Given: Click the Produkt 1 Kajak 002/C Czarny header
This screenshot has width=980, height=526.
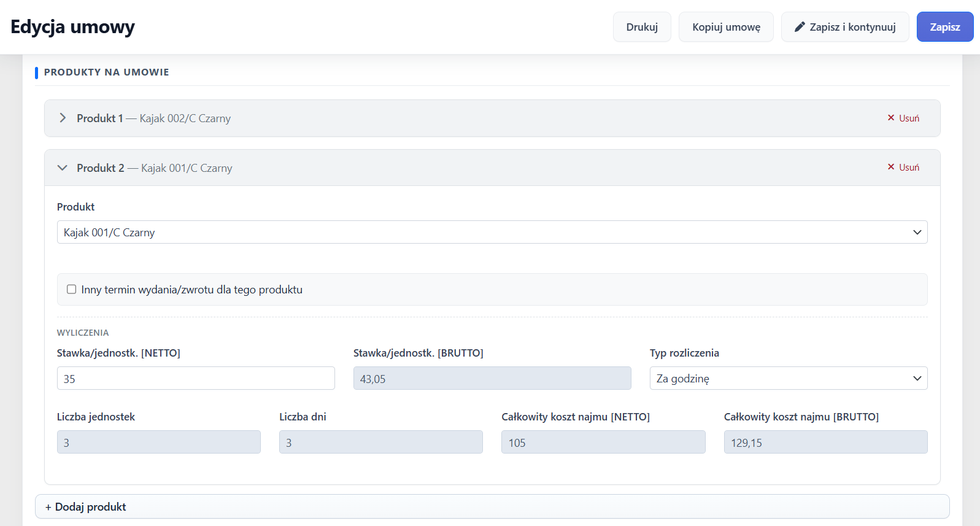Looking at the screenshot, I should click(x=492, y=118).
